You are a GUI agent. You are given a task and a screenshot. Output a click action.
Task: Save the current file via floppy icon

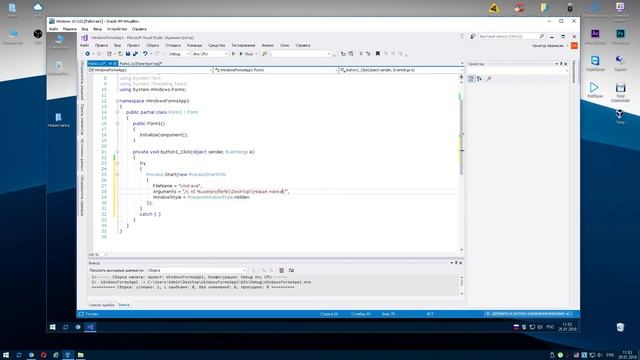click(128, 54)
